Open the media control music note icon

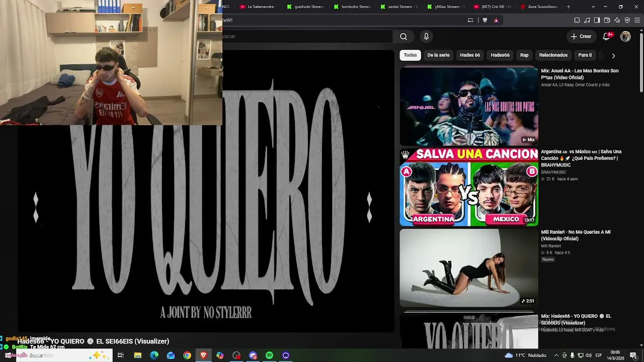(x=587, y=20)
